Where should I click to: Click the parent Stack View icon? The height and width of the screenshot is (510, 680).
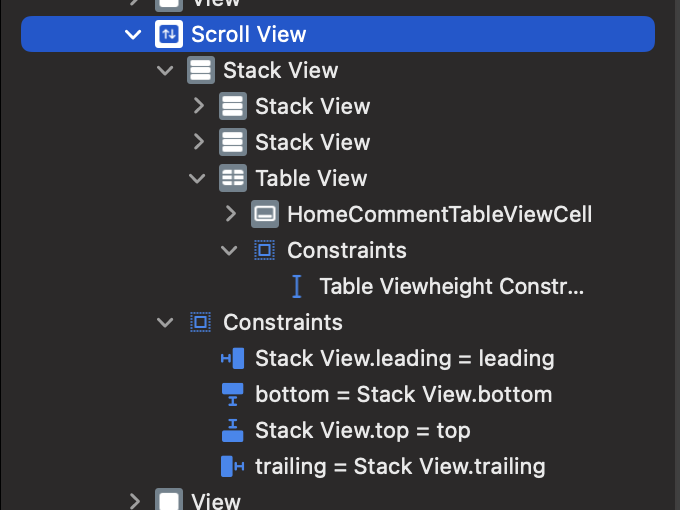pyautogui.click(x=200, y=71)
